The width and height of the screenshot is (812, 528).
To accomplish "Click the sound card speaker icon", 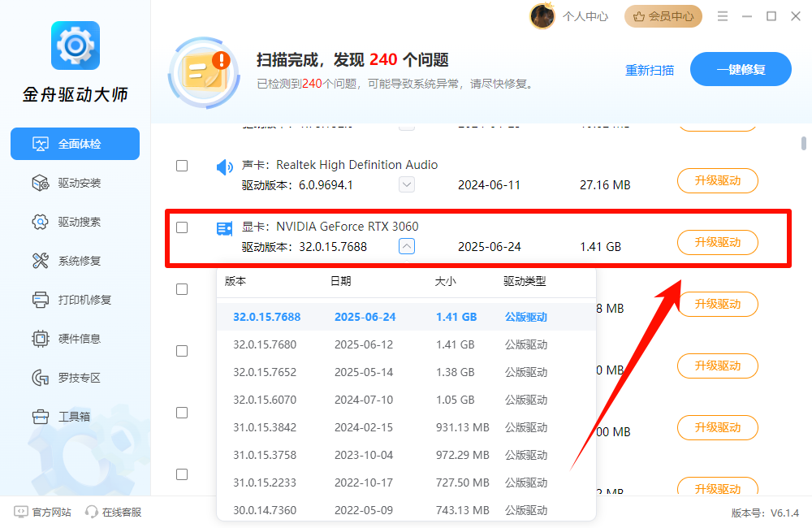I will [x=224, y=167].
